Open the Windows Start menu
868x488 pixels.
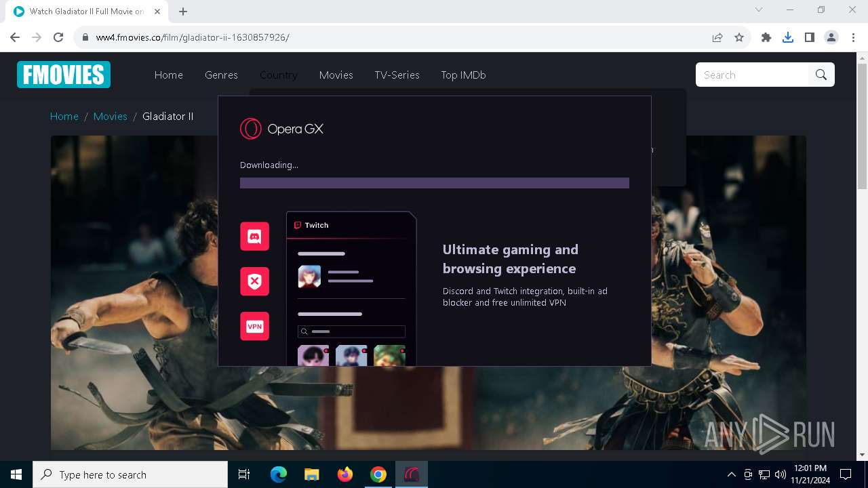click(16, 474)
